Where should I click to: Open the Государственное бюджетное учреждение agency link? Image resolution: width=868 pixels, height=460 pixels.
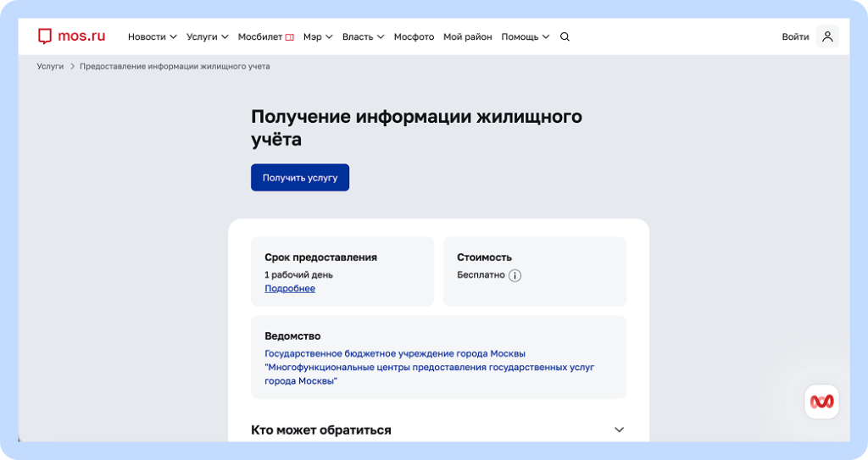[430, 367]
